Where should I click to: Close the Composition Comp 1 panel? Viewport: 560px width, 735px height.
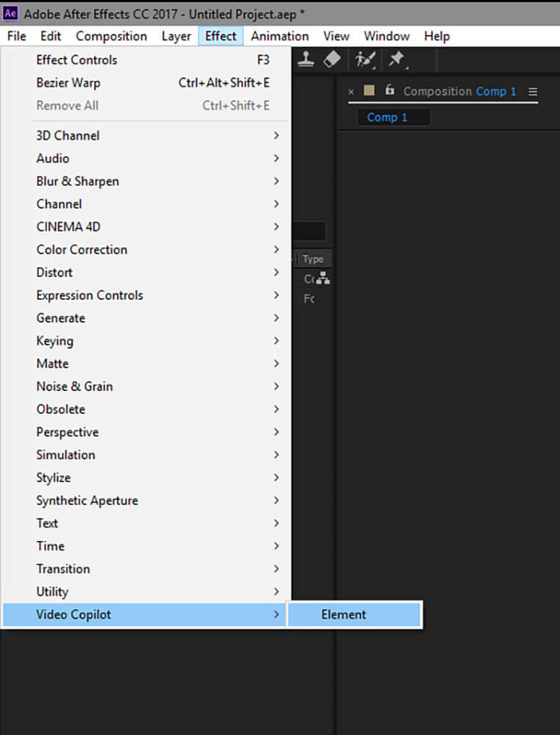[x=351, y=92]
